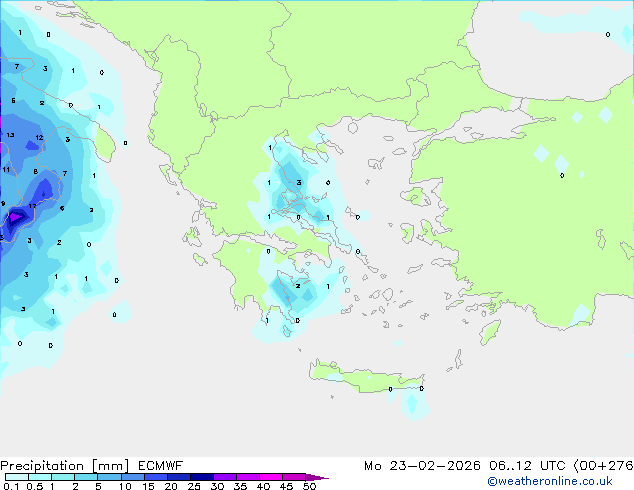Click the 25–30 mm navy legend swatch
This screenshot has height=490, width=634.
[202, 477]
